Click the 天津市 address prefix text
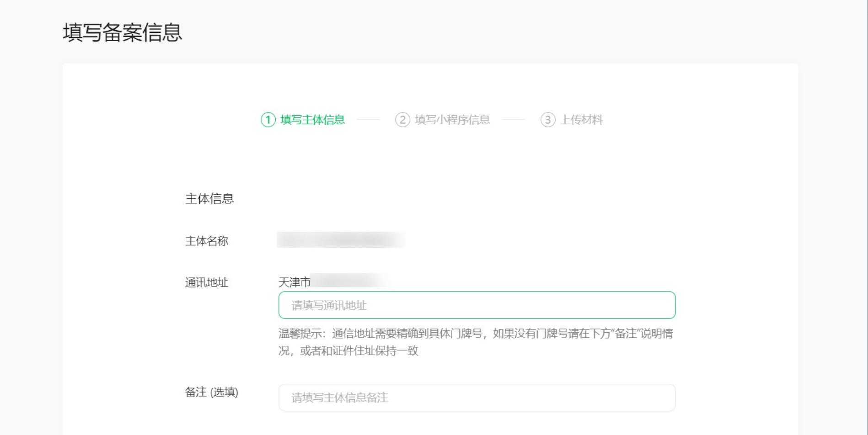 [x=293, y=282]
